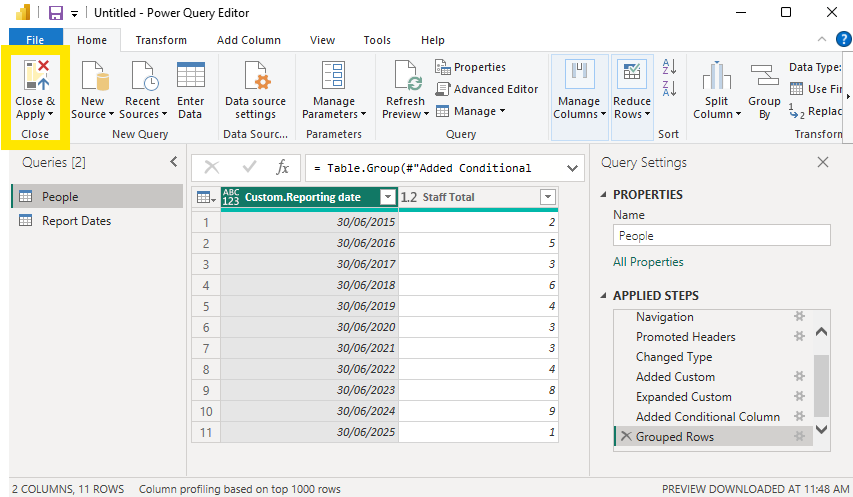Close the Query Settings pane

823,162
